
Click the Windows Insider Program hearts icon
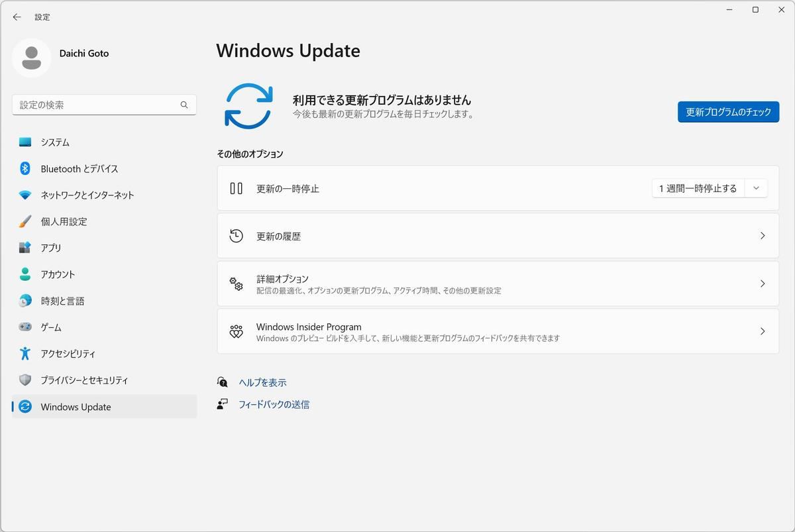(x=236, y=331)
